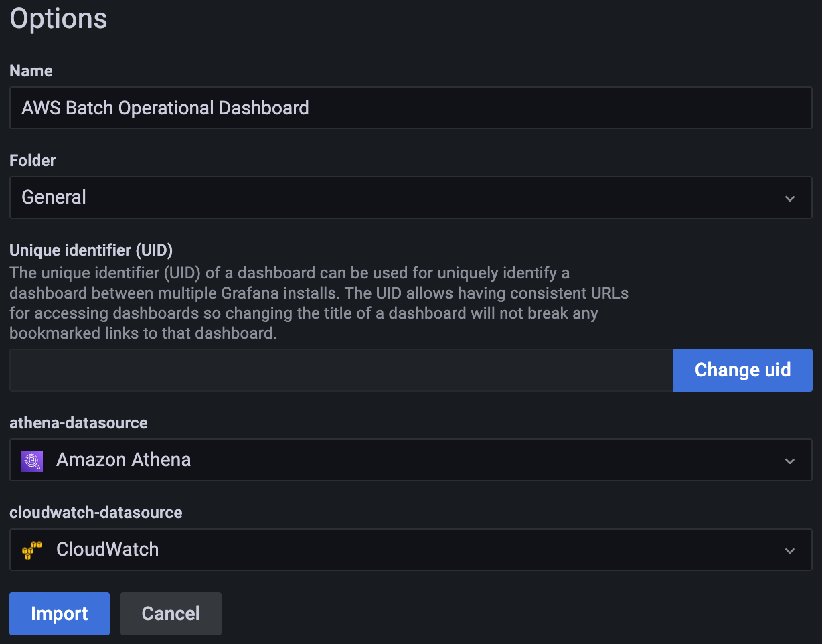Click the cloudwatch-datasource label
Screen dimensions: 822x644
[x=96, y=513]
